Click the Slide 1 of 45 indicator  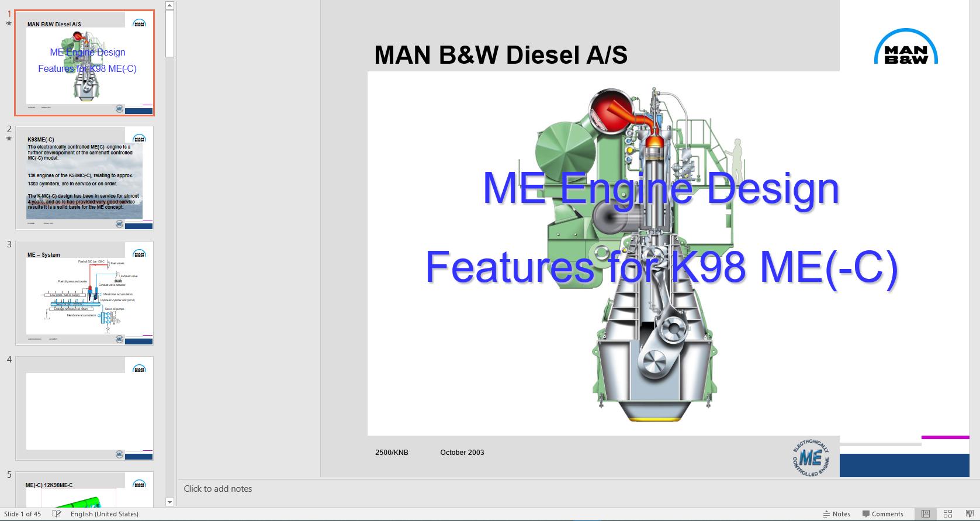[x=22, y=514]
